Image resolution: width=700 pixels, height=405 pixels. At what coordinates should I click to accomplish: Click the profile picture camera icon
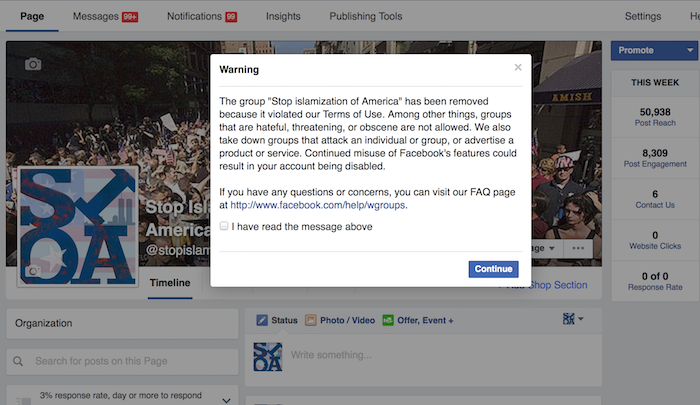[33, 271]
